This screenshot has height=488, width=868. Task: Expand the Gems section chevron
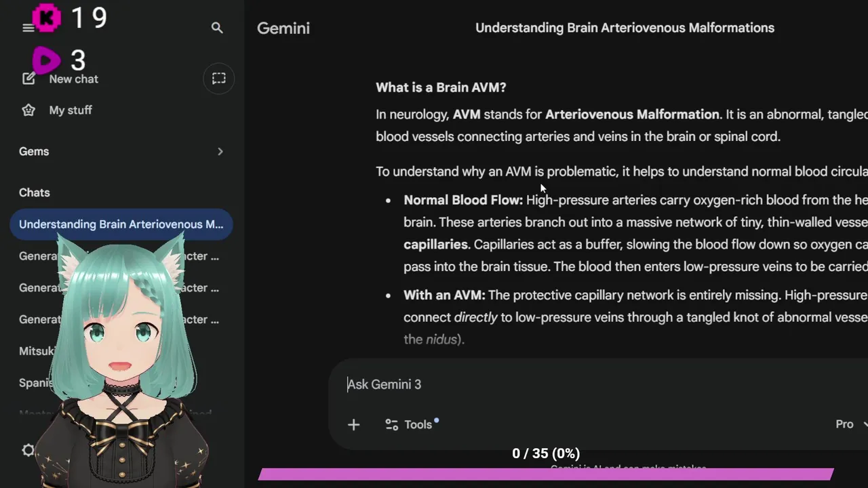(220, 151)
